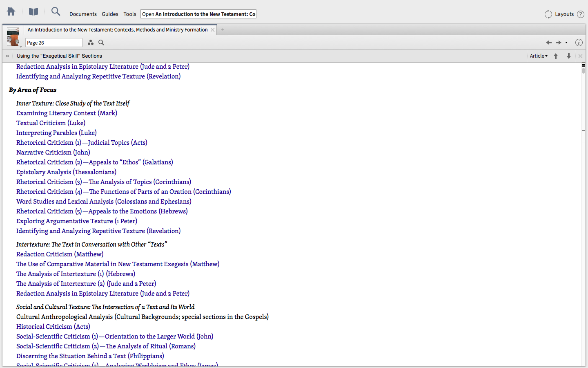The width and height of the screenshot is (588, 368).
Task: Show resource information icon
Action: [579, 43]
